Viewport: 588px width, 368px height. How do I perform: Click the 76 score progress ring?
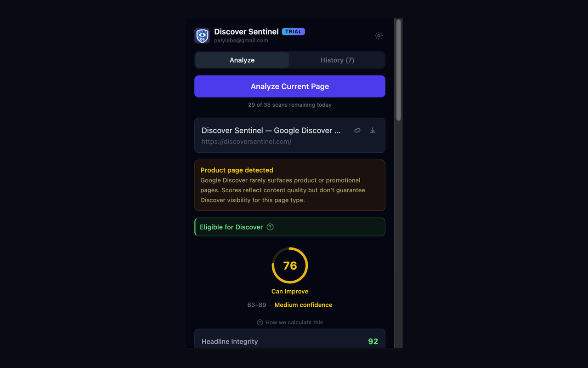tap(290, 265)
